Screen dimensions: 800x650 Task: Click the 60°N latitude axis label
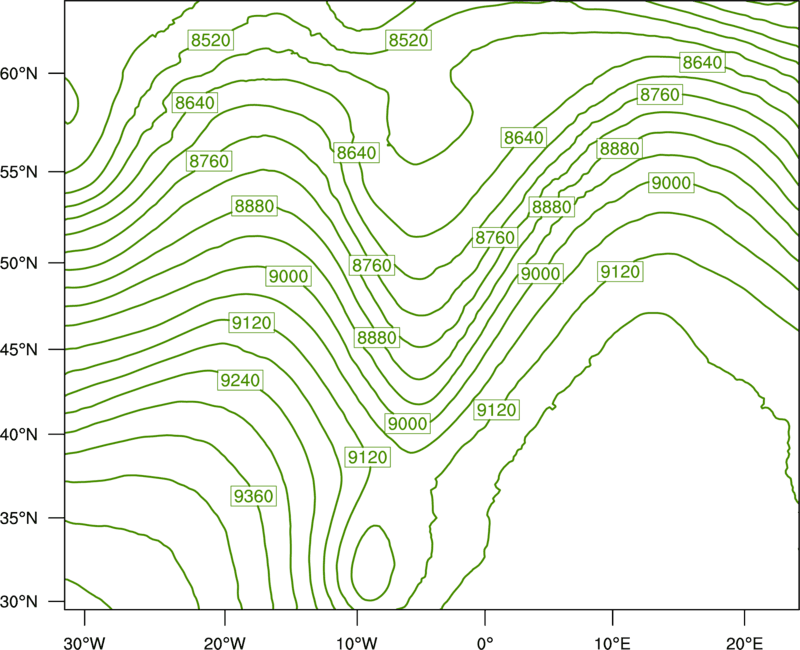tap(19, 74)
